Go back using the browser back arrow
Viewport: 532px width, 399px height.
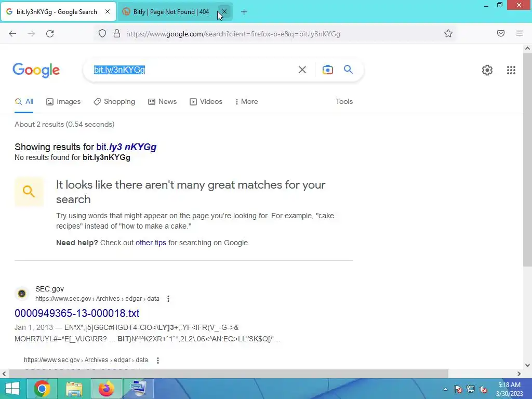pos(12,34)
